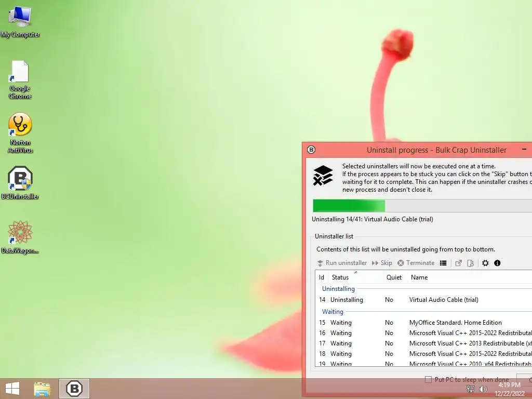Sort list by the Name column header
532x399 pixels.
click(x=470, y=277)
